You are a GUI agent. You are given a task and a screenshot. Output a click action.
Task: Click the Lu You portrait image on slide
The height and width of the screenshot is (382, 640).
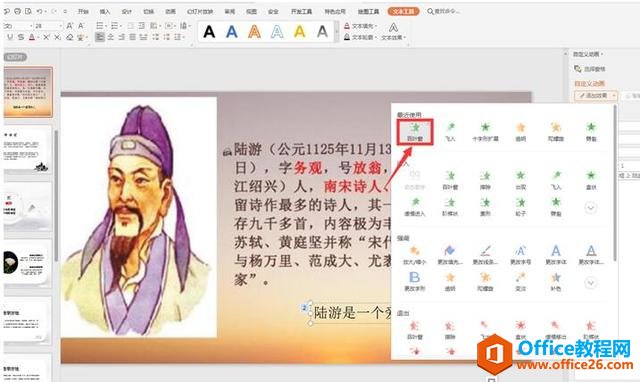(139, 217)
